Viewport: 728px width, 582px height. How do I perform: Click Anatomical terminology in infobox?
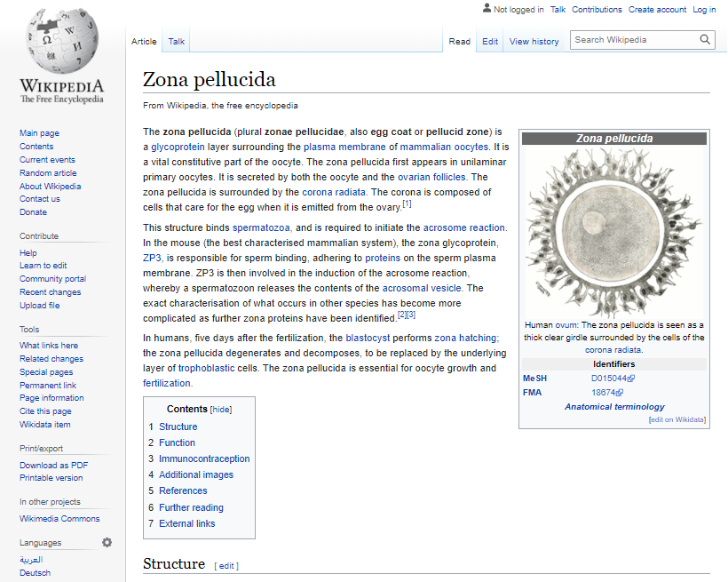tap(614, 407)
